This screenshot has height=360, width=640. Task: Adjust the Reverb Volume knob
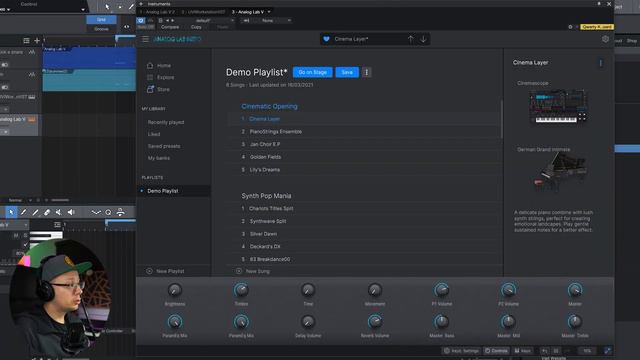[375, 322]
